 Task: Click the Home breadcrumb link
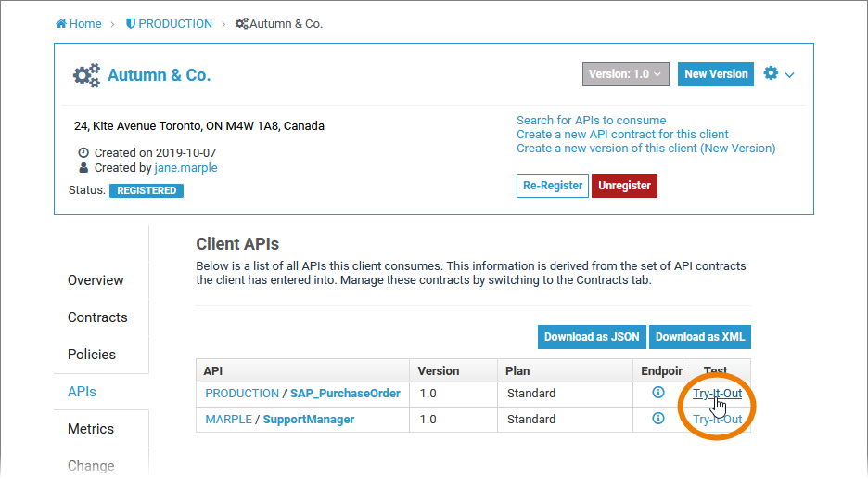coord(79,23)
